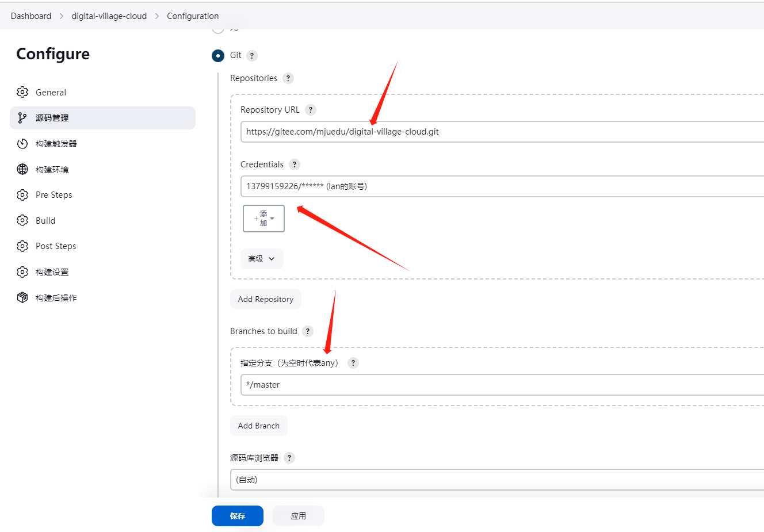The height and width of the screenshot is (532, 764).
Task: Open help for Repository URL
Action: click(311, 110)
